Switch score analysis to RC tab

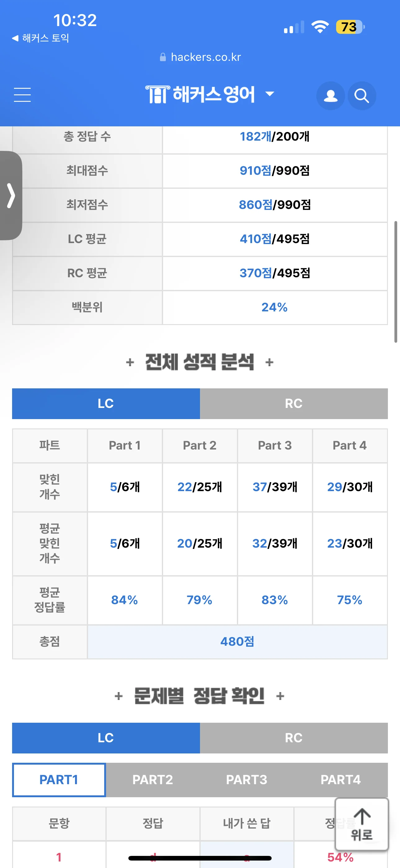(x=294, y=403)
